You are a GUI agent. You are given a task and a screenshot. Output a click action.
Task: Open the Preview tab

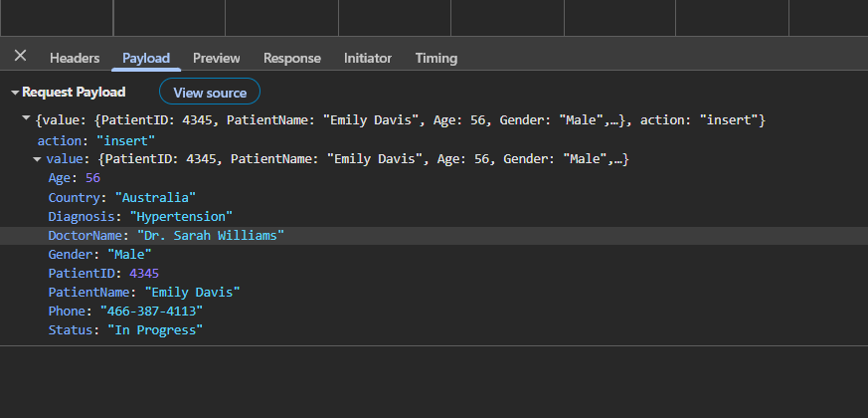coord(217,58)
